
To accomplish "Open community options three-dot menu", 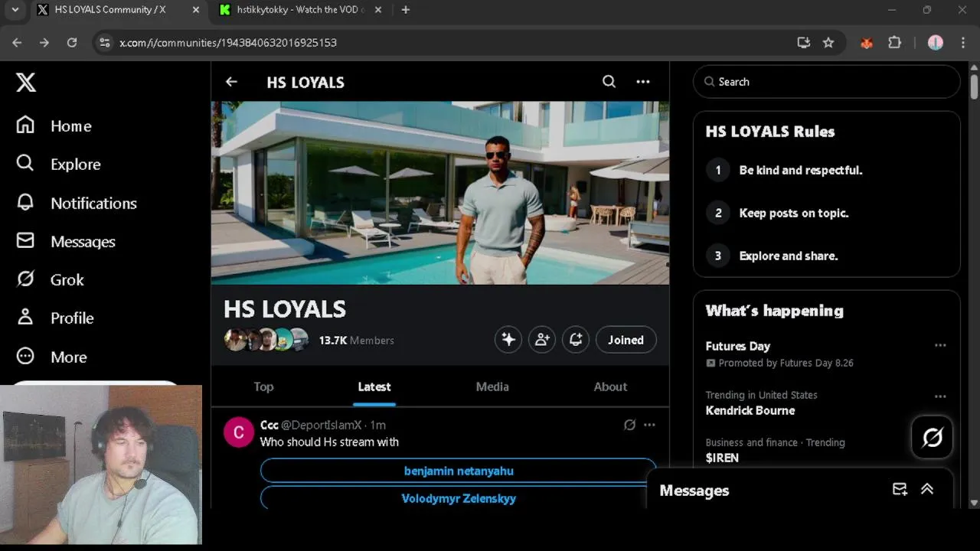I will 643,82.
